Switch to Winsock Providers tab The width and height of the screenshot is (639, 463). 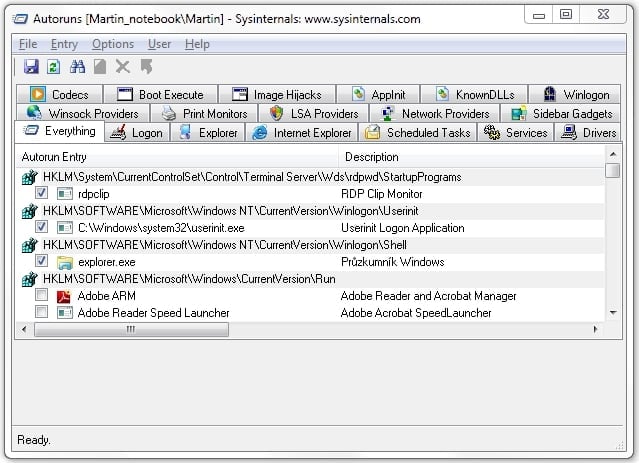(83, 113)
